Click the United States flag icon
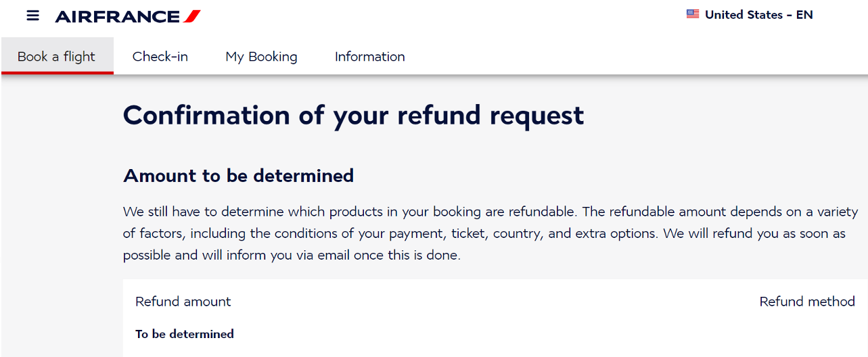 tap(693, 14)
